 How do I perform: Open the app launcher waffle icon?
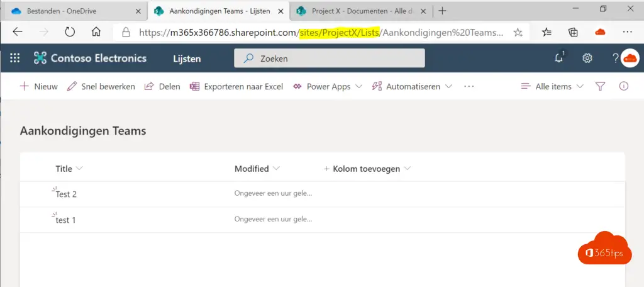[x=15, y=59]
